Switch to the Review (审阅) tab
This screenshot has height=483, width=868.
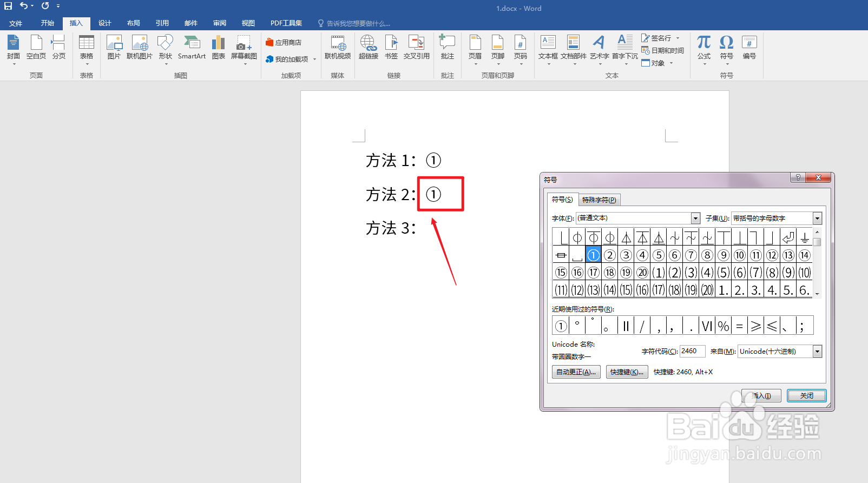220,23
